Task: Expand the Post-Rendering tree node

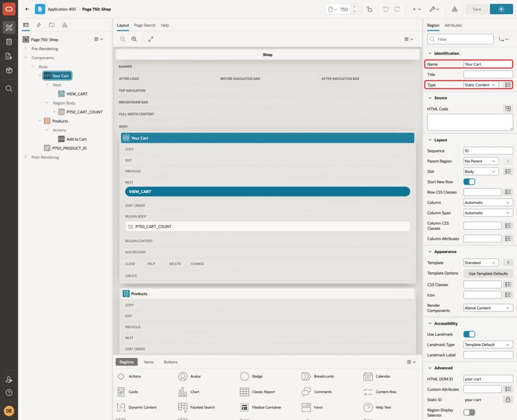Action: [x=26, y=157]
